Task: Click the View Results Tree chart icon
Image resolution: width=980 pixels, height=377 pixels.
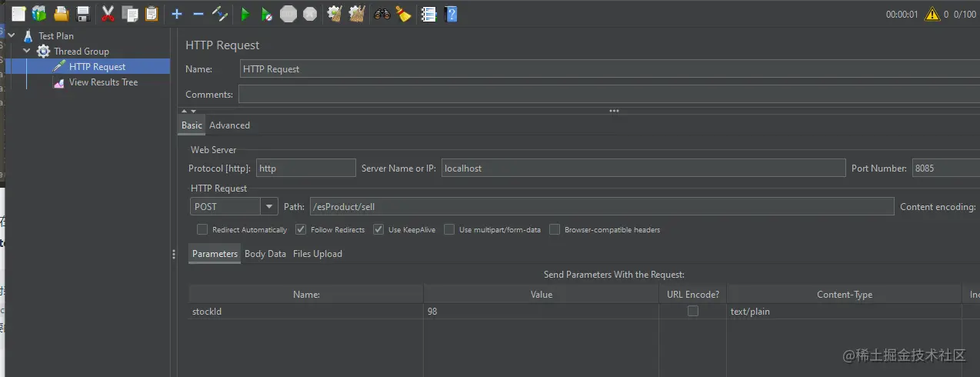Action: (x=59, y=82)
